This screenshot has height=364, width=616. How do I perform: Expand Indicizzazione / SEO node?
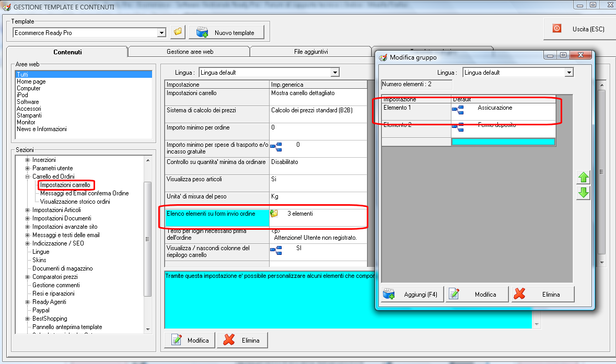[28, 243]
